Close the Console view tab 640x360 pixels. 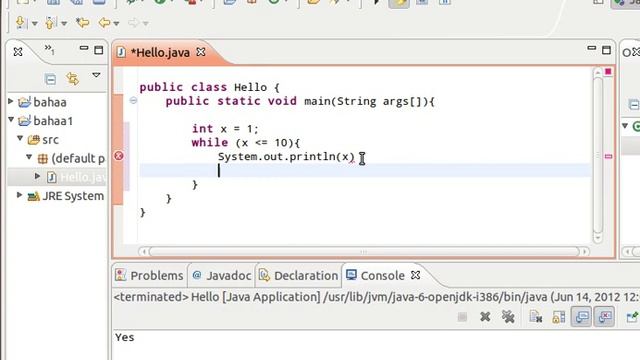click(416, 275)
